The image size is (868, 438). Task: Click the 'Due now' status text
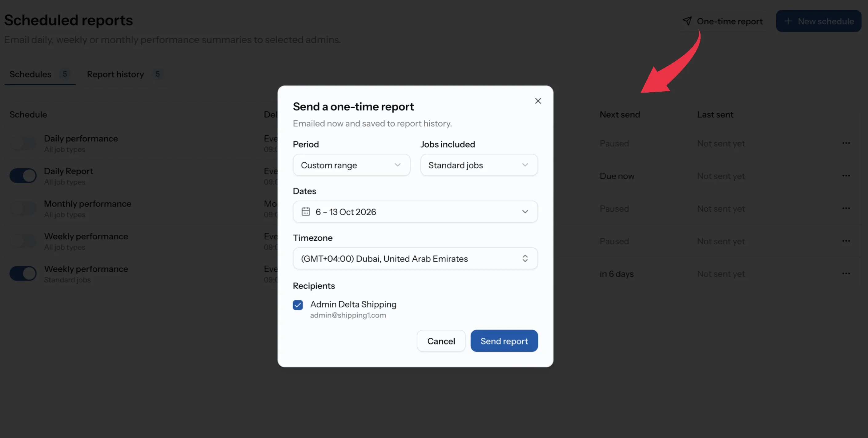pyautogui.click(x=617, y=176)
